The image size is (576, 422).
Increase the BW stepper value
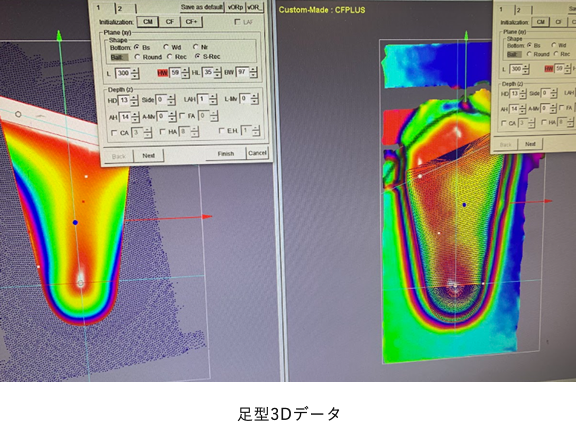point(253,70)
